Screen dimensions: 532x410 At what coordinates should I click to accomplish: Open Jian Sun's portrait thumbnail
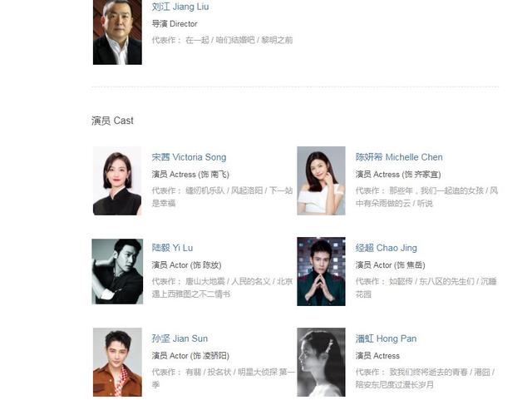tap(117, 362)
